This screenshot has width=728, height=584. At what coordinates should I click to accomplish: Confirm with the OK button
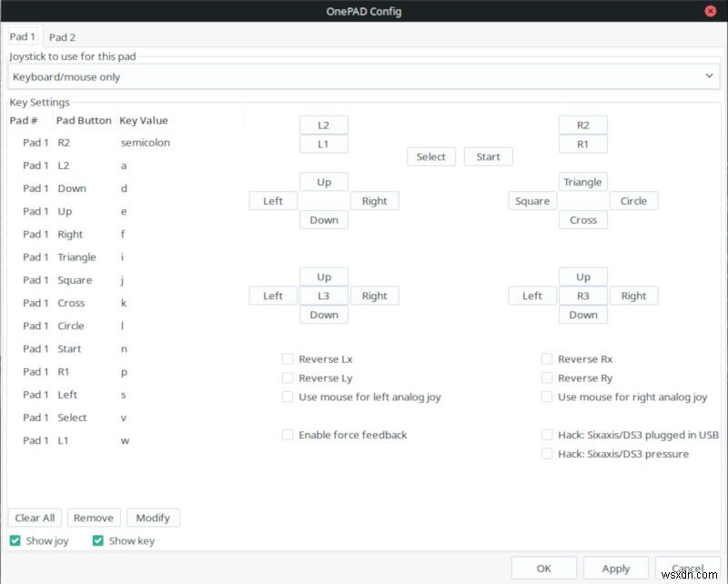coord(543,569)
